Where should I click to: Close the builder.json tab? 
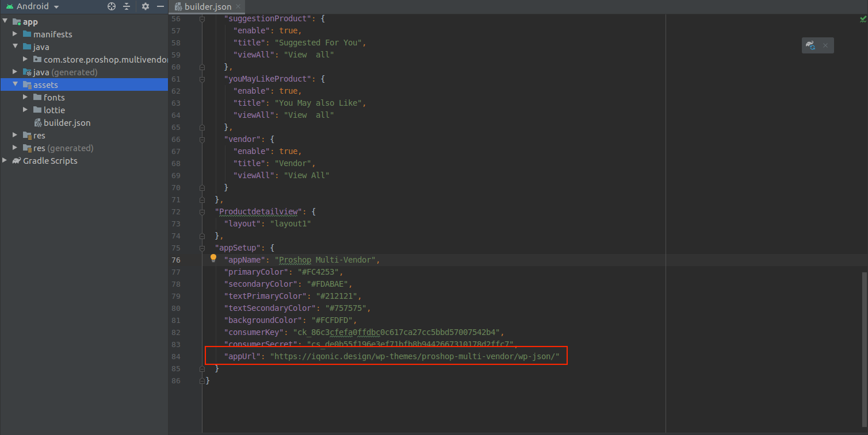239,7
